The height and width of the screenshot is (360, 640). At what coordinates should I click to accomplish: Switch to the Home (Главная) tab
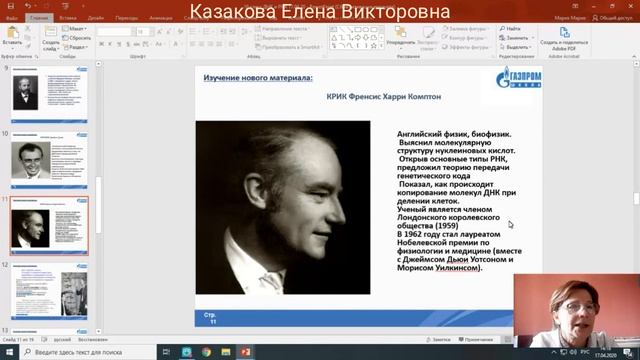click(39, 18)
